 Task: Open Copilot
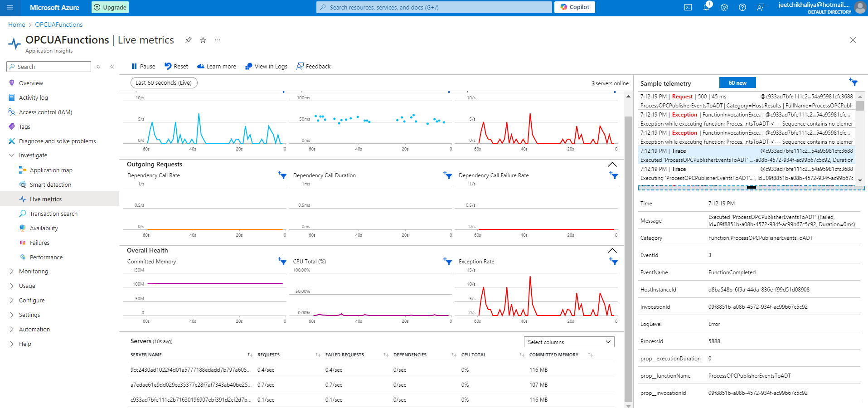[575, 7]
